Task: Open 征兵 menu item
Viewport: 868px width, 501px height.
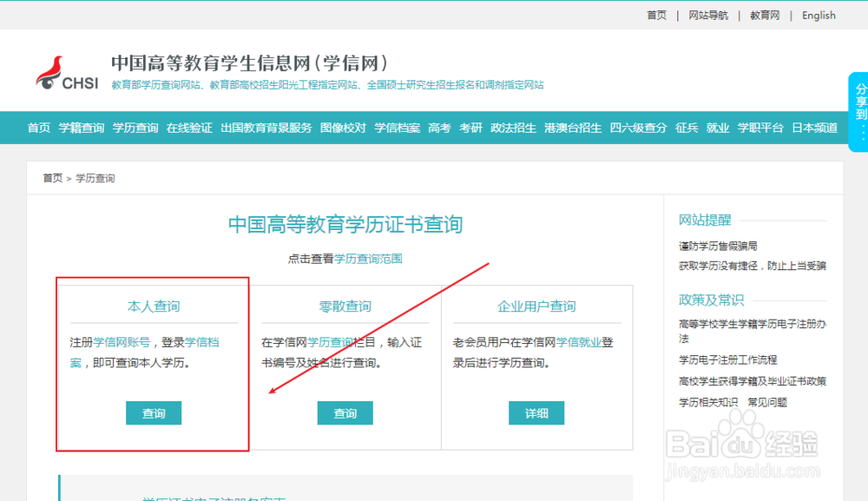Action: [x=687, y=128]
